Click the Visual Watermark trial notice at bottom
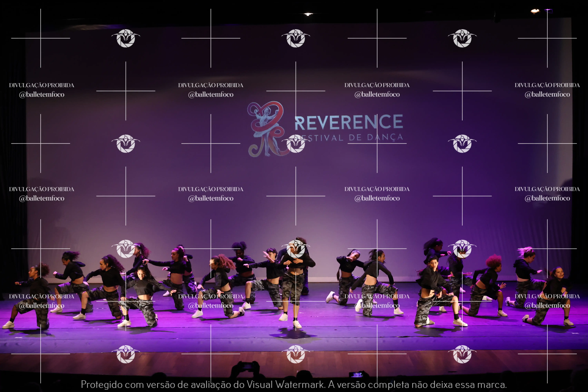Image resolution: width=588 pixels, height=392 pixels. pyautogui.click(x=294, y=384)
